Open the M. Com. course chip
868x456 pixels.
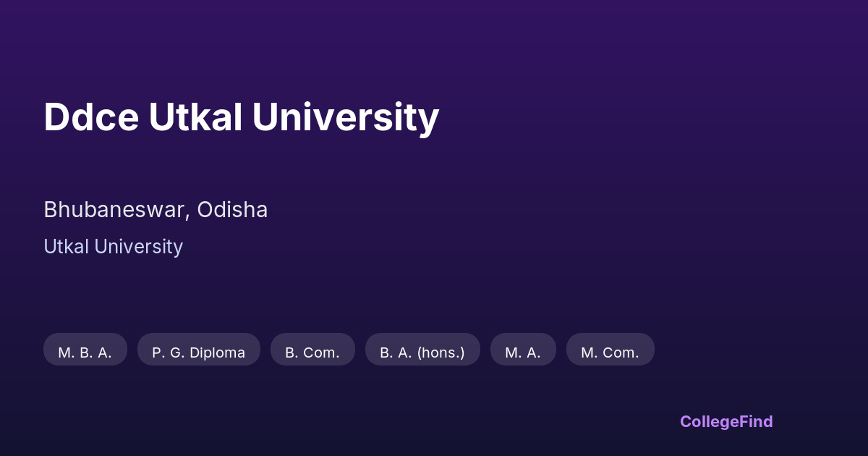[x=610, y=352]
